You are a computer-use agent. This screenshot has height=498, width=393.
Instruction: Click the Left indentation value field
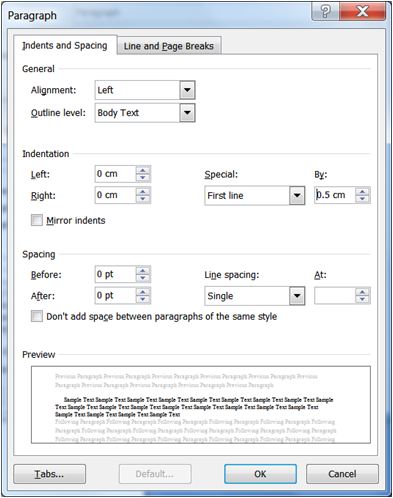click(x=115, y=174)
